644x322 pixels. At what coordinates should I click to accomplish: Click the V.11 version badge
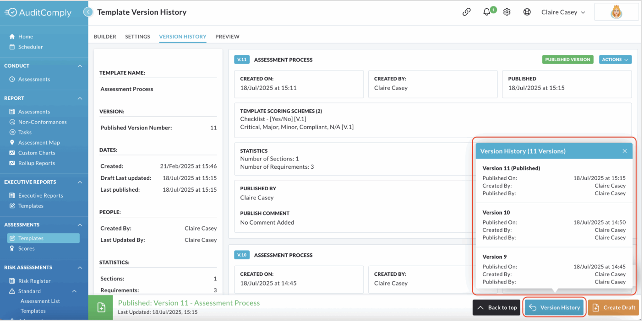tap(242, 59)
